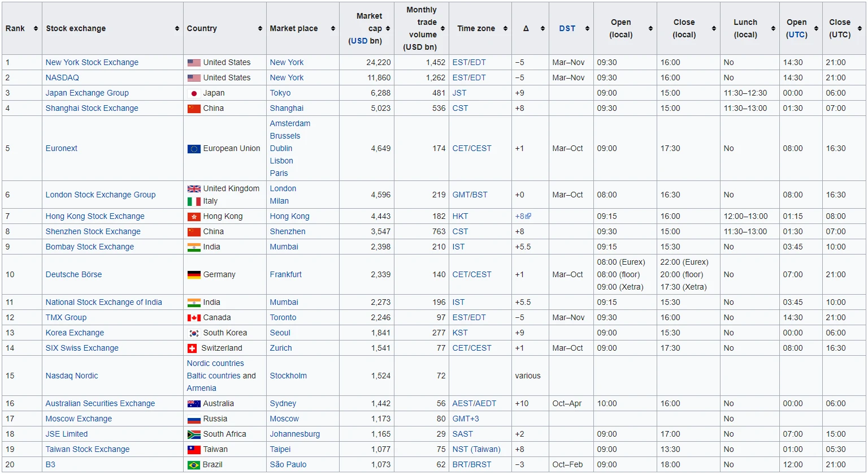Click the United Kingdom flag icon
Viewport: 868px width, 474px height.
[194, 189]
